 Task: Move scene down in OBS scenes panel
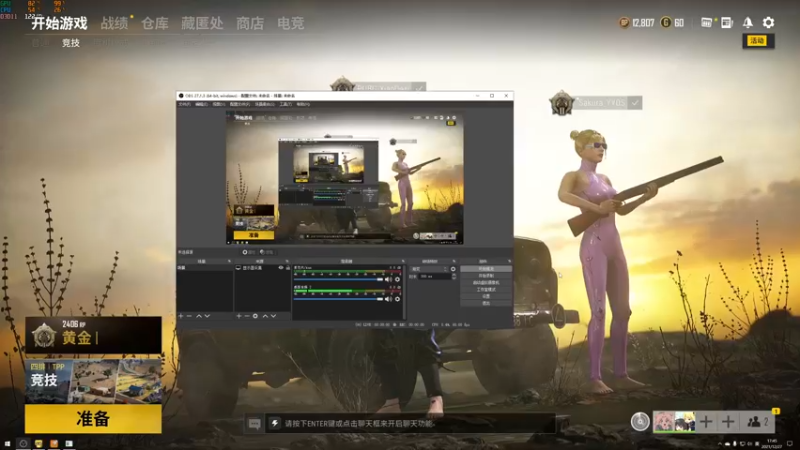[207, 316]
